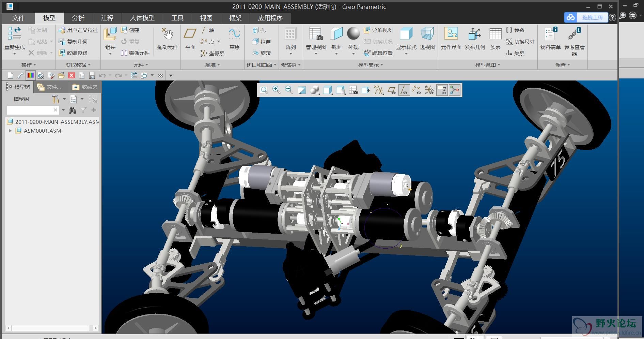Toggle datum plane display in graphics toolbar
This screenshot has height=339, width=644.
391,90
